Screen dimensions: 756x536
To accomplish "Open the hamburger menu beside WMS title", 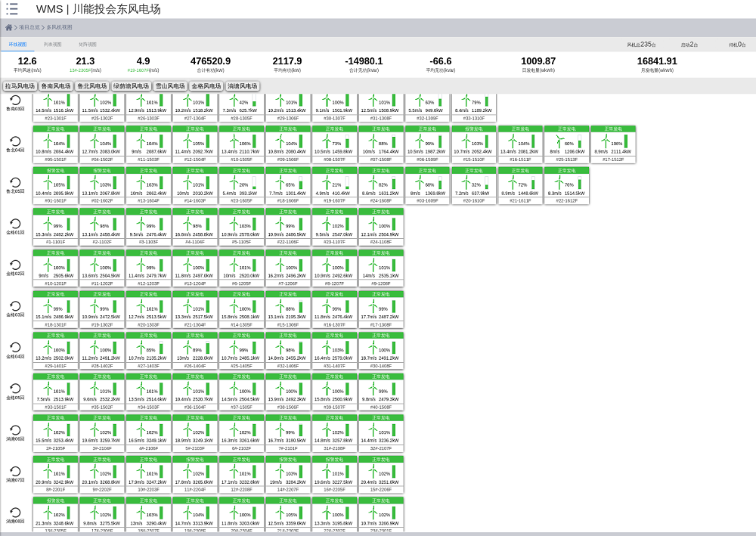I will [12, 9].
